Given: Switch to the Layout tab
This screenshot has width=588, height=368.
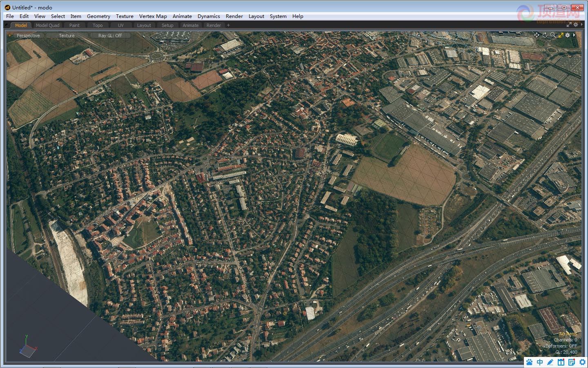Looking at the screenshot, I should (144, 25).
